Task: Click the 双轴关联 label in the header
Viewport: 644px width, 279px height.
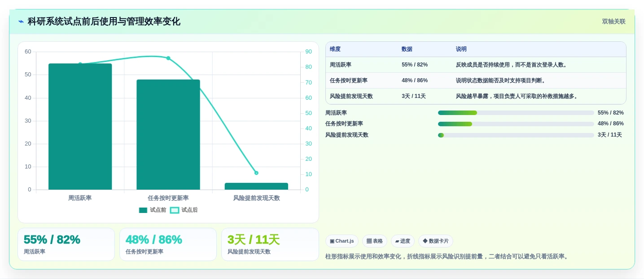Action: pos(613,22)
